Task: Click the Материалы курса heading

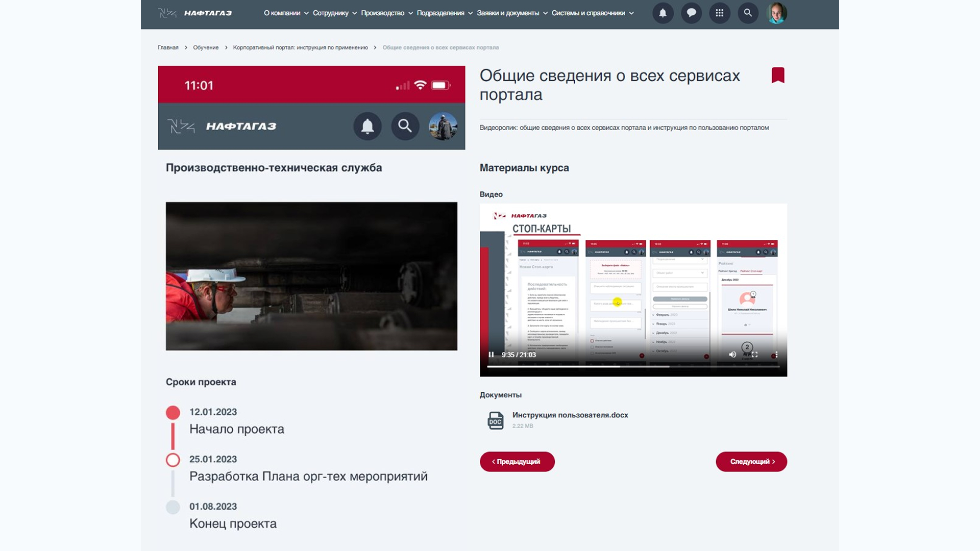Action: click(524, 168)
